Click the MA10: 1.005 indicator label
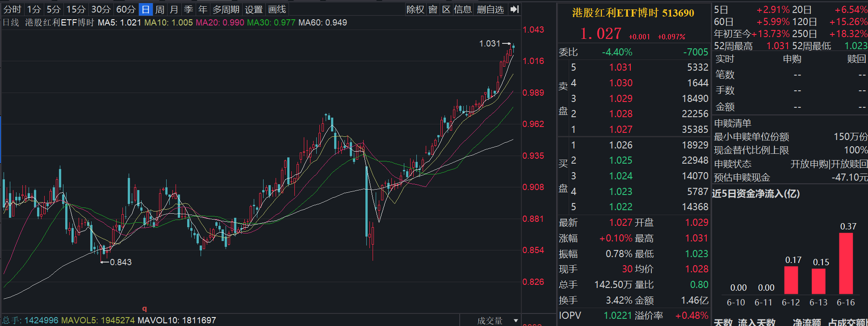 [168, 22]
